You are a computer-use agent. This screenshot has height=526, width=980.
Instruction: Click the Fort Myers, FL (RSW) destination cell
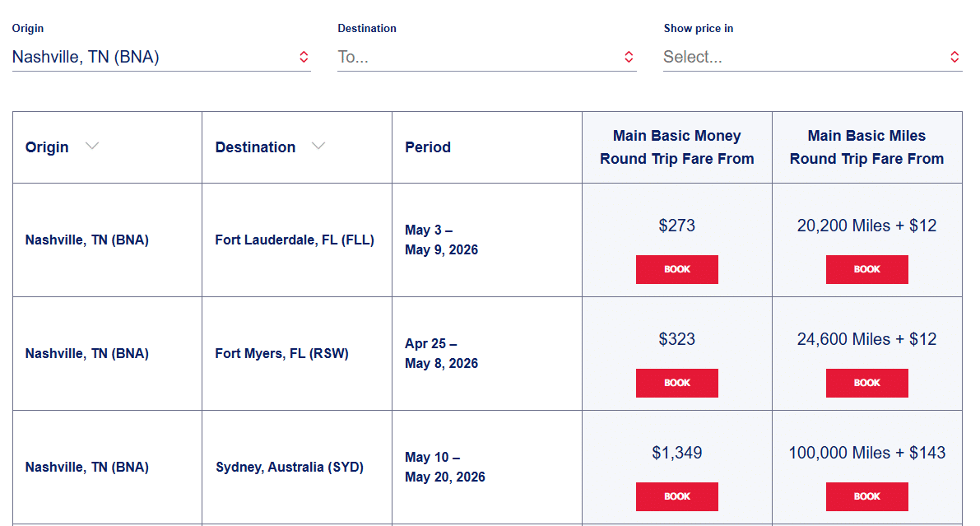[x=282, y=354]
